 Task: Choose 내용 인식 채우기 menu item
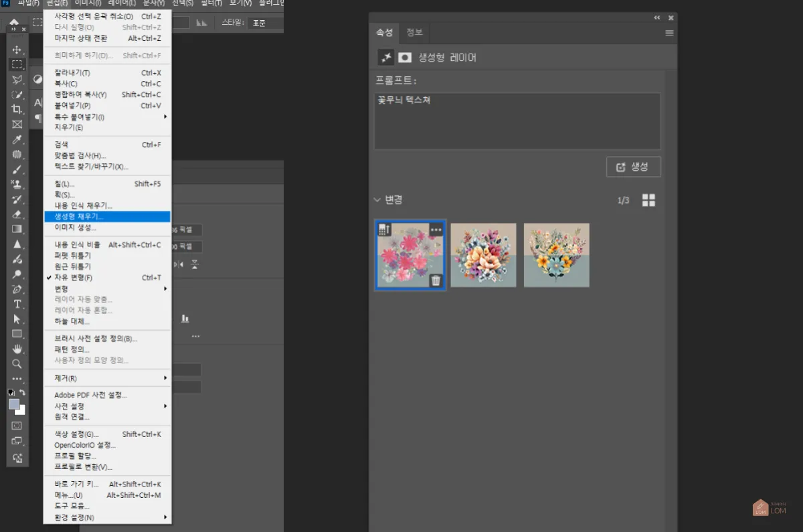coord(107,205)
